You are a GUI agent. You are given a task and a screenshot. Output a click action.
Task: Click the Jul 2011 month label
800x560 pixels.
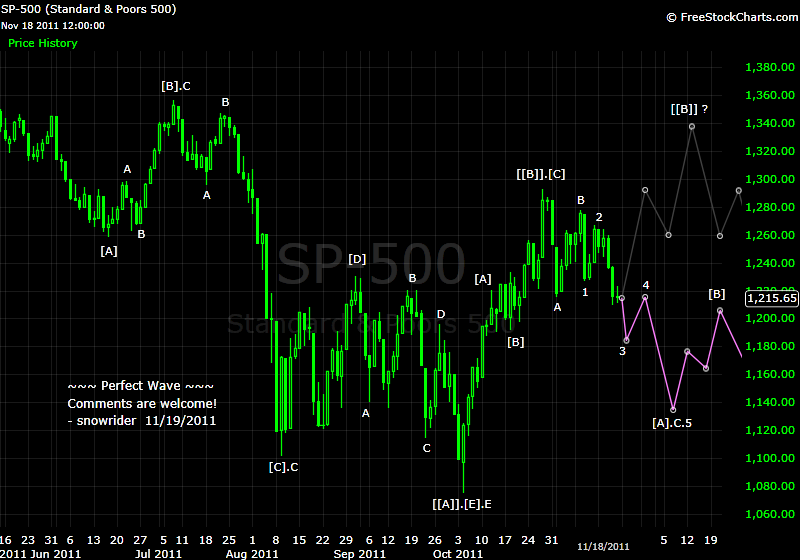tap(158, 554)
